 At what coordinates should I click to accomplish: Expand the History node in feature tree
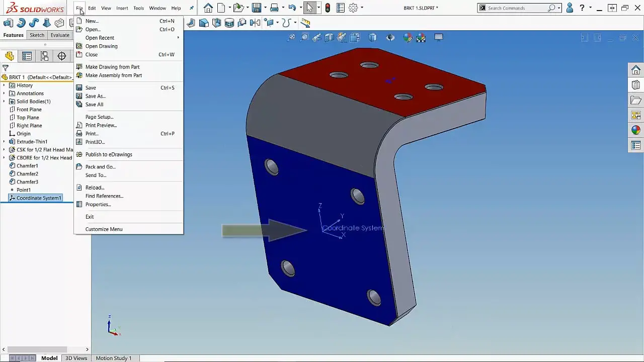tap(5, 85)
